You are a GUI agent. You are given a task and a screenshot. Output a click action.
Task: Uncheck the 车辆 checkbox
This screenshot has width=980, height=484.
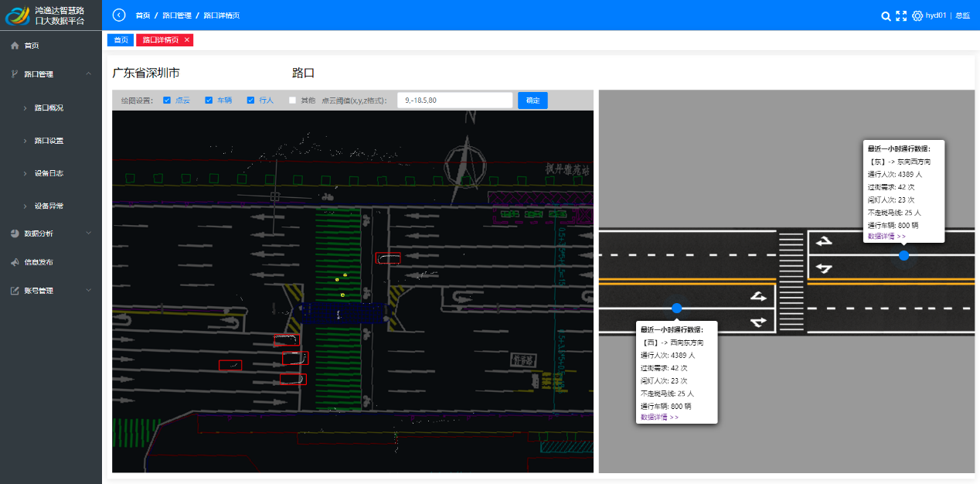pos(209,101)
